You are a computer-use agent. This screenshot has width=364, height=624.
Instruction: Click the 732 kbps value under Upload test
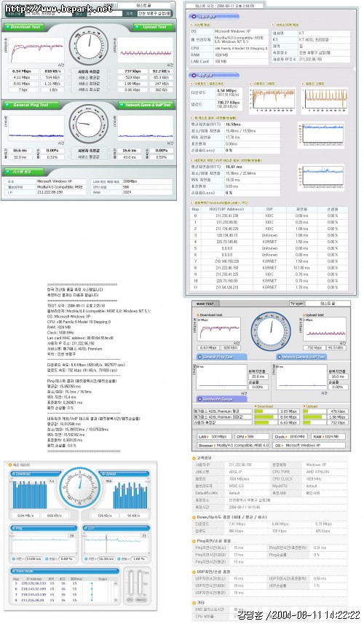pyautogui.click(x=314, y=348)
